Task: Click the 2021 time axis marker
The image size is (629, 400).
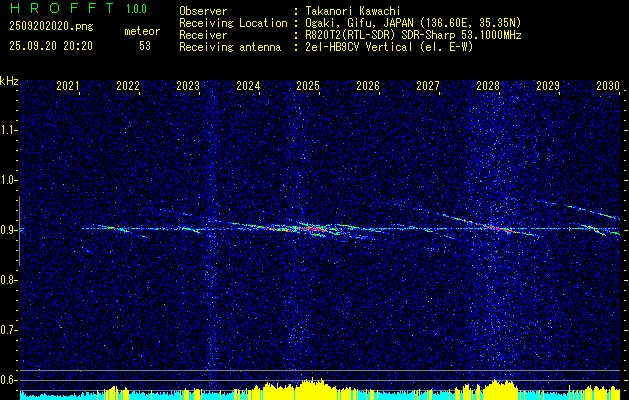Action: 68,86
